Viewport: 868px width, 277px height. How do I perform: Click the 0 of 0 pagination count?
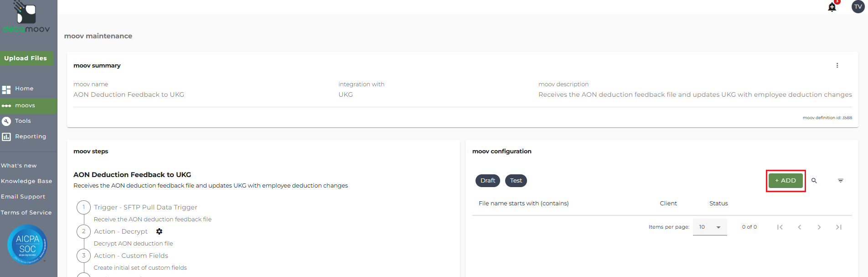pyautogui.click(x=749, y=227)
